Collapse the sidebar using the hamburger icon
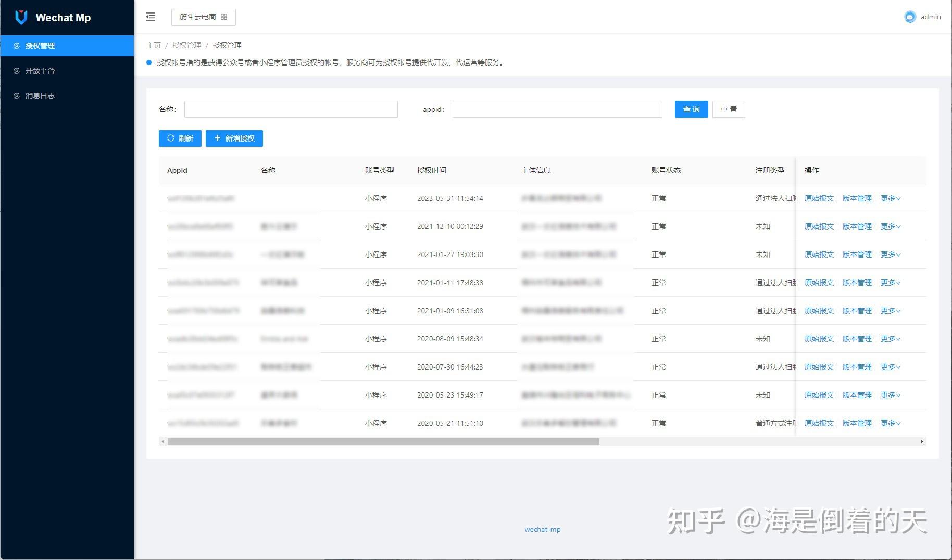The image size is (952, 560). pyautogui.click(x=151, y=17)
